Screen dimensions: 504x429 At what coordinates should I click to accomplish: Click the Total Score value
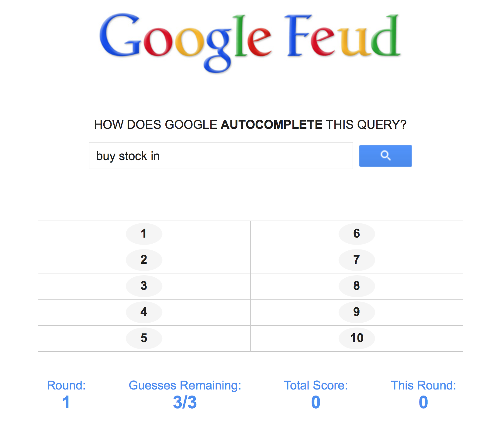coord(316,402)
